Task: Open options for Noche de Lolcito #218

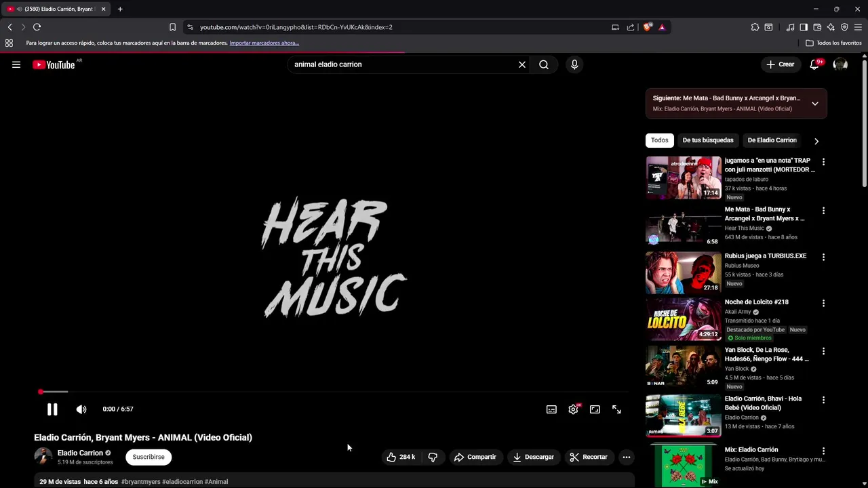Action: 823,304
